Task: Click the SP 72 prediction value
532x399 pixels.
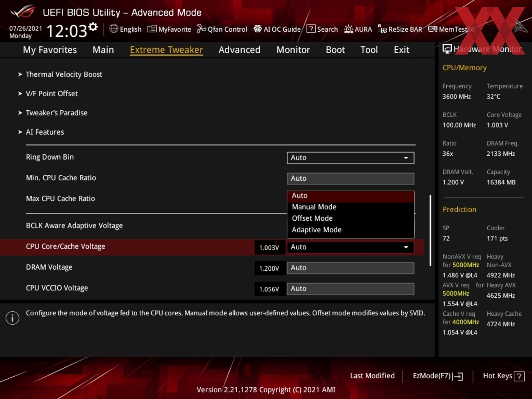Action: tap(446, 239)
